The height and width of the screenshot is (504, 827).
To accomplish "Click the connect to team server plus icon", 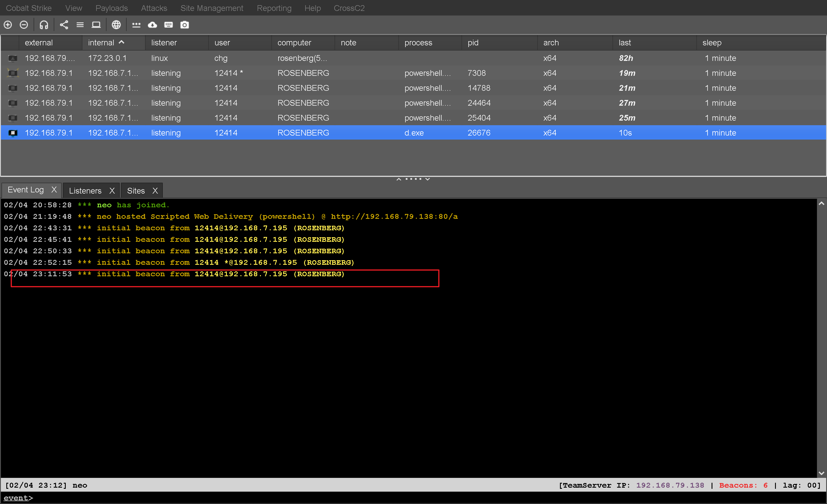I will pyautogui.click(x=8, y=25).
